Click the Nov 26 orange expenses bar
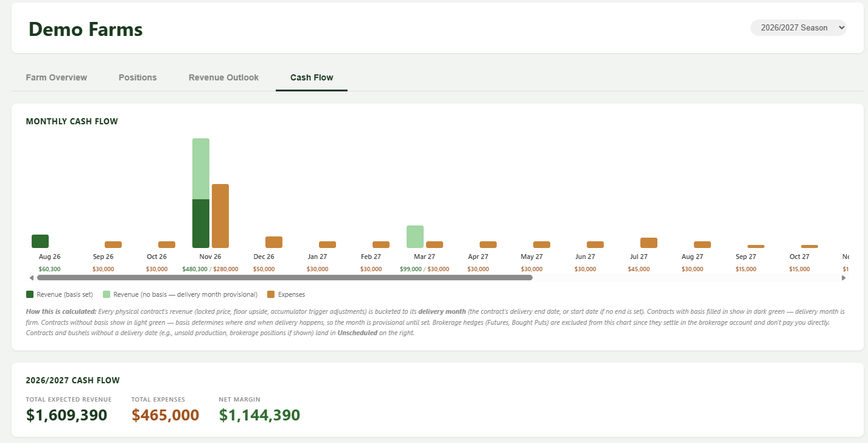The image size is (868, 443). (220, 216)
